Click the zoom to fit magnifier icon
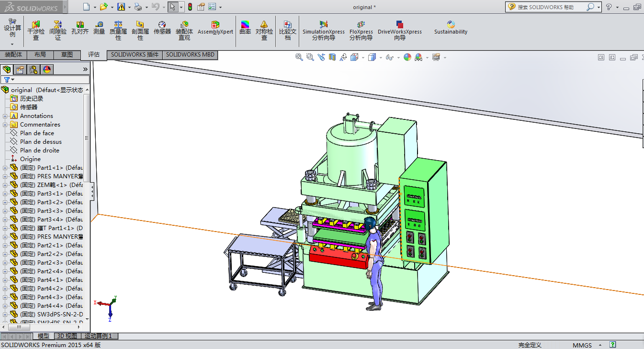This screenshot has width=644, height=349. point(299,57)
